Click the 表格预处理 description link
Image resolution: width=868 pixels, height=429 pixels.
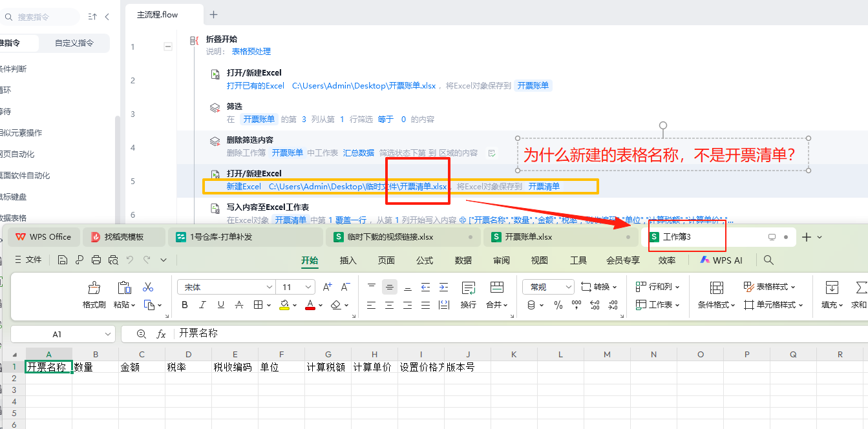251,52
